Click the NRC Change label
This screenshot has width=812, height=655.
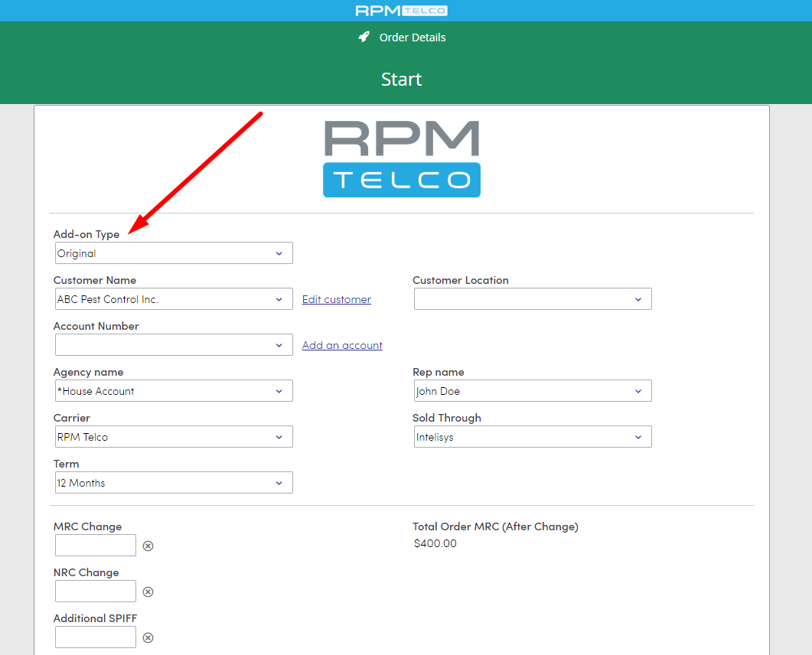pos(86,572)
